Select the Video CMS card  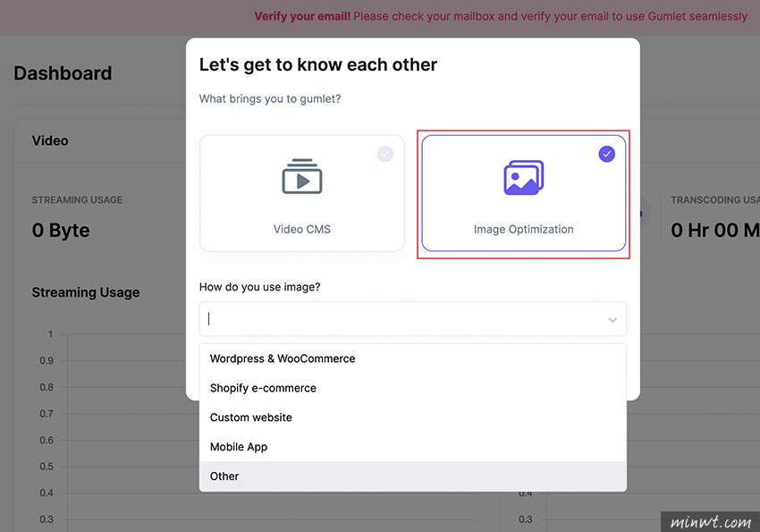tap(302, 193)
